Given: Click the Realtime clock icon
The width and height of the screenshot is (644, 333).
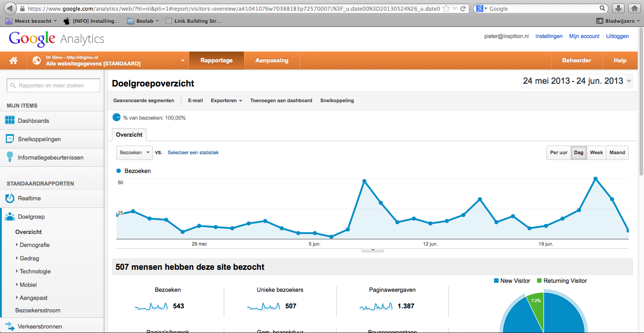Looking at the screenshot, I should [x=10, y=198].
